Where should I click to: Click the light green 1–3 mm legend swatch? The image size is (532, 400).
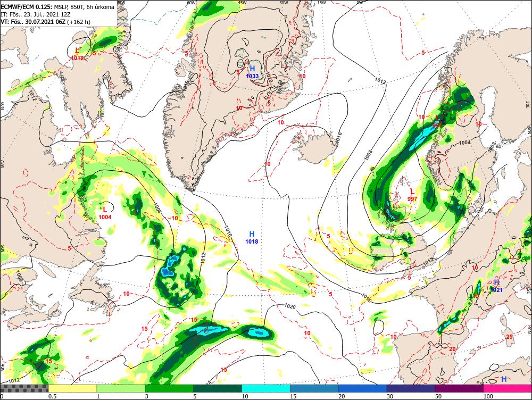tap(121, 388)
